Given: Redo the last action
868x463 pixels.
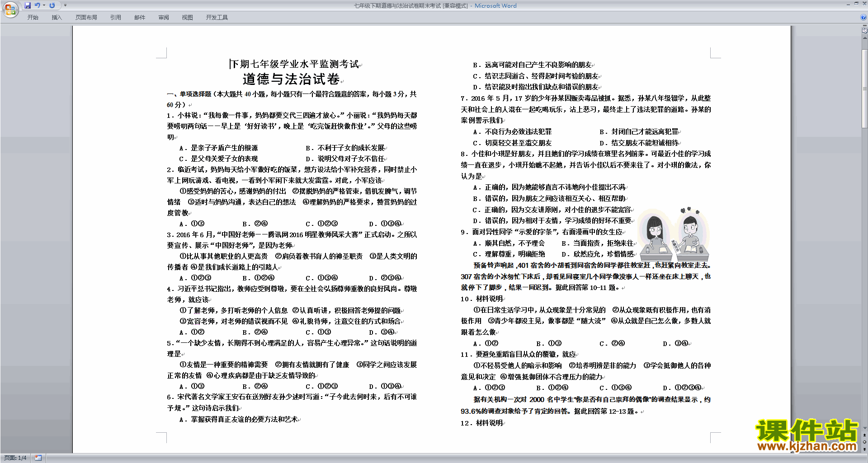Looking at the screenshot, I should pos(52,5).
